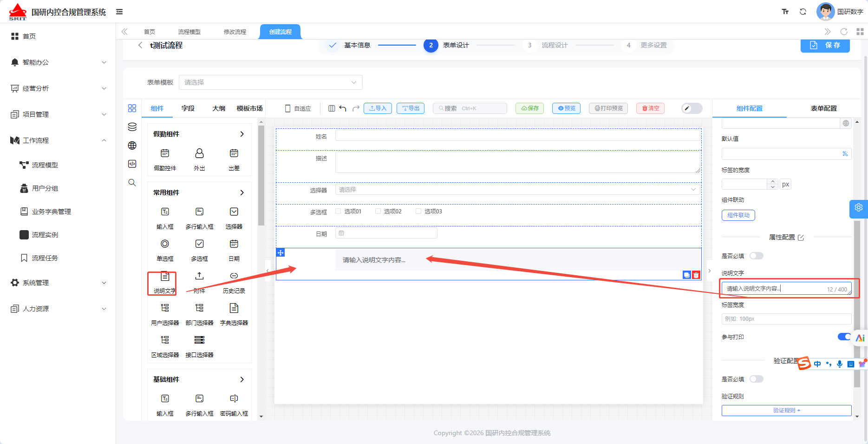Collapse the 工作流程 sidebar menu
This screenshot has width=868, height=444.
[x=58, y=140]
